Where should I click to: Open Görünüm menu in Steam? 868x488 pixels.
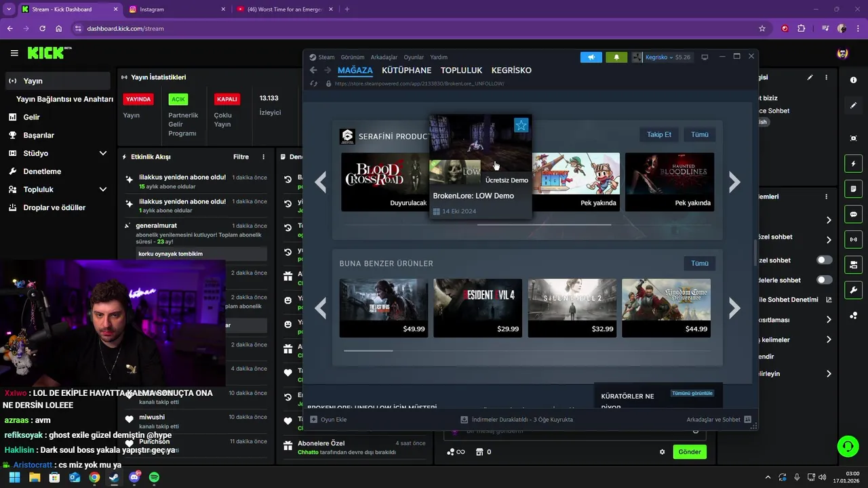353,58
